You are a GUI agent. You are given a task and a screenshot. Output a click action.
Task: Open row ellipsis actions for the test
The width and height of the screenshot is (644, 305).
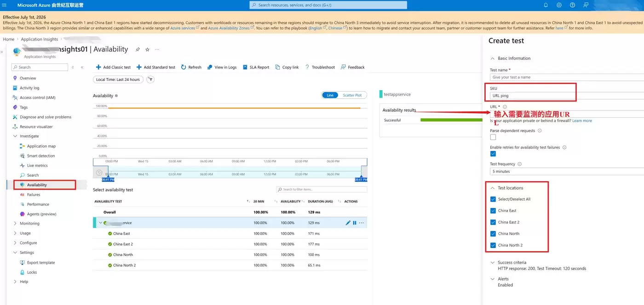tap(362, 223)
